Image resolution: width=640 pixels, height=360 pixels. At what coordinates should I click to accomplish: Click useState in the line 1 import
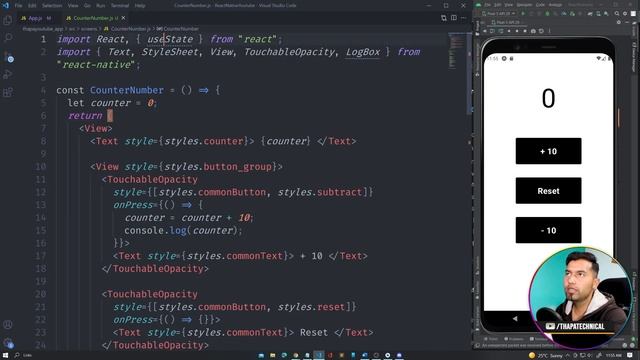click(170, 39)
